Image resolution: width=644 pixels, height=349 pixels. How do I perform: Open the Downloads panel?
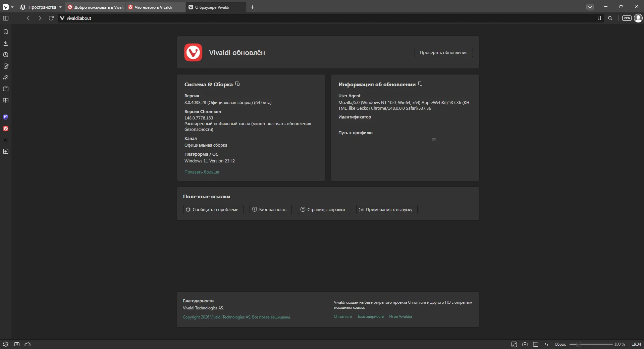pos(6,43)
